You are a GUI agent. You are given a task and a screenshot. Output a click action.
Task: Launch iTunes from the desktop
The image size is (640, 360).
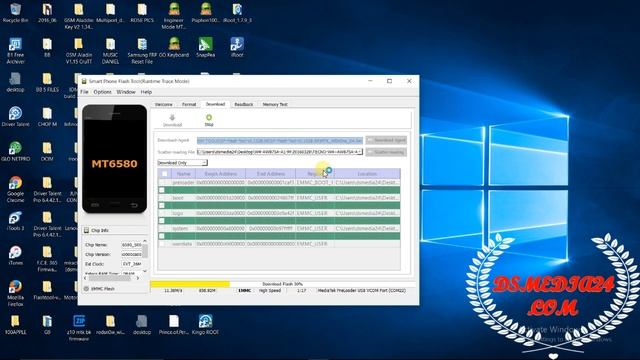coord(16,256)
